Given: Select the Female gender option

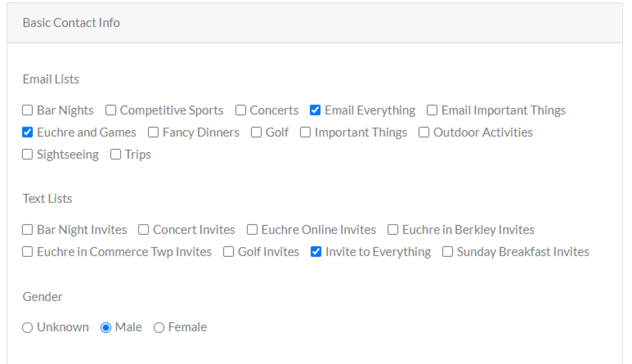Looking at the screenshot, I should click(159, 327).
